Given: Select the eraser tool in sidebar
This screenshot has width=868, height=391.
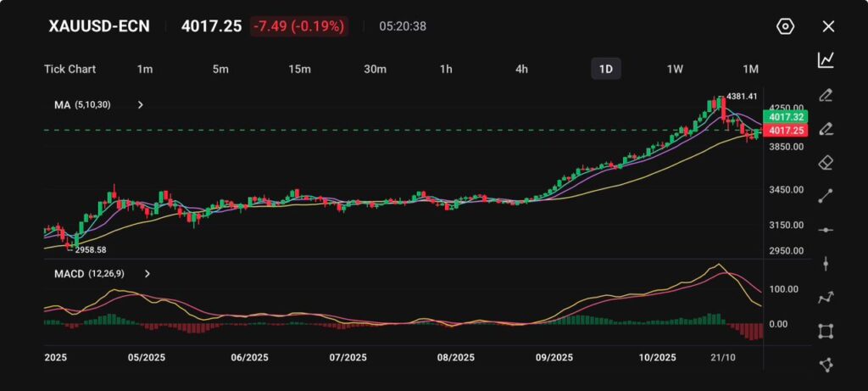Looking at the screenshot, I should (826, 162).
